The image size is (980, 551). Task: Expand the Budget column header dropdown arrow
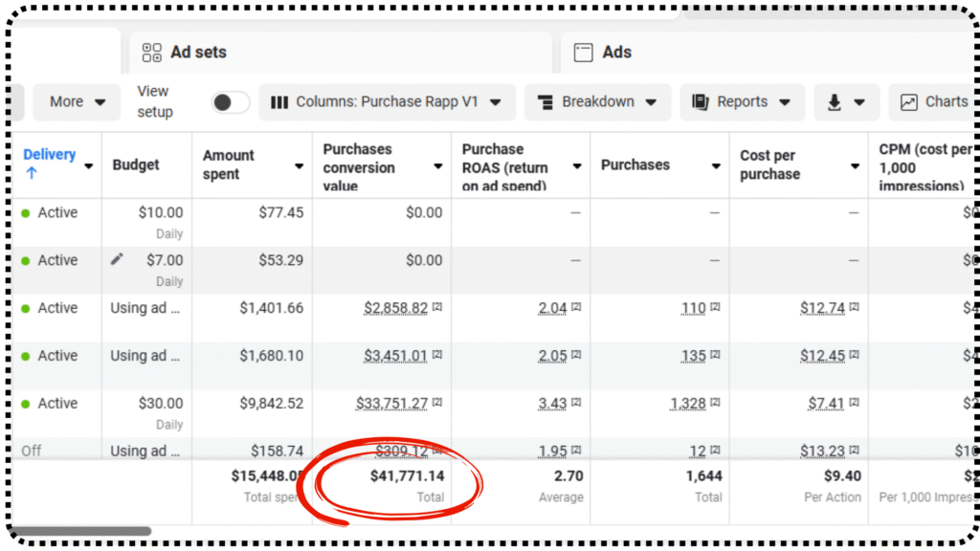[x=175, y=165]
